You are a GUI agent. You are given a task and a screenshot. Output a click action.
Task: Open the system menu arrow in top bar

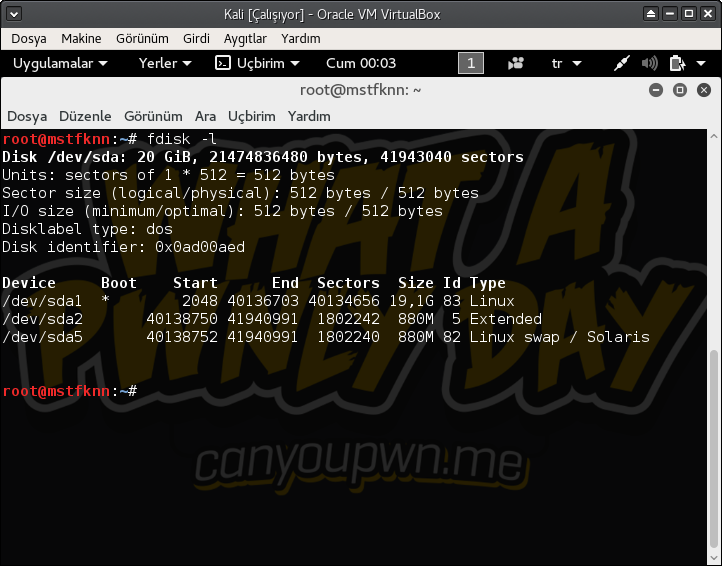click(x=702, y=63)
